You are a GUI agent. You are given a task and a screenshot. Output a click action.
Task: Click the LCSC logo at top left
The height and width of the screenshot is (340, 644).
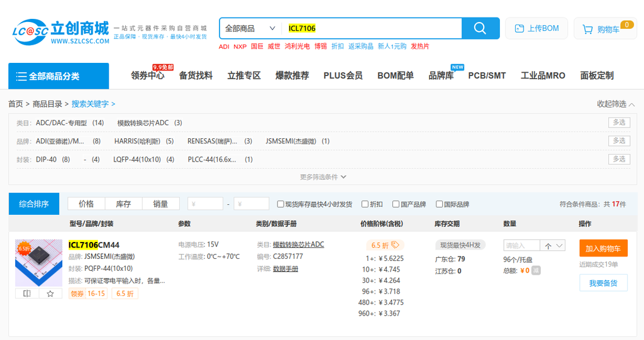61,32
